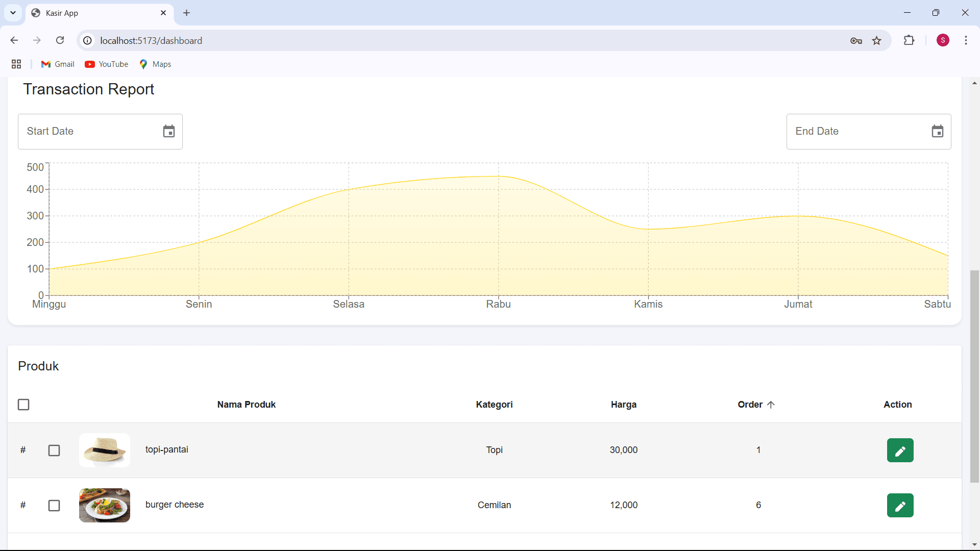Click the Google apps grid icon

pos(17,64)
